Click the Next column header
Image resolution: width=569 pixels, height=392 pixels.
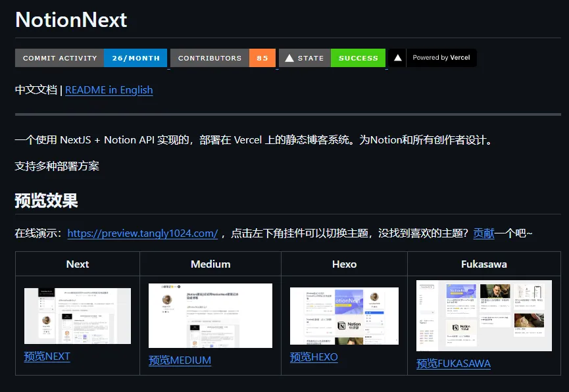[78, 264]
